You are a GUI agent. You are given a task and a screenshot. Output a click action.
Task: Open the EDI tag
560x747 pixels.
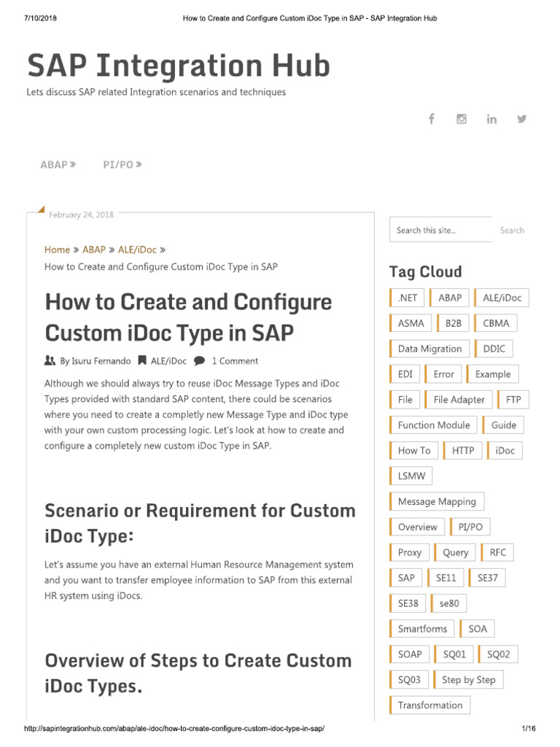pos(405,374)
